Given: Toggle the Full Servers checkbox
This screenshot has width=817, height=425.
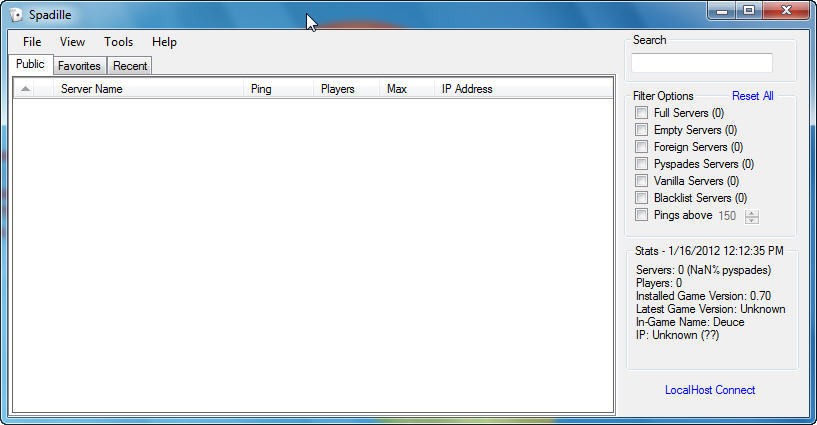Looking at the screenshot, I should (641, 112).
